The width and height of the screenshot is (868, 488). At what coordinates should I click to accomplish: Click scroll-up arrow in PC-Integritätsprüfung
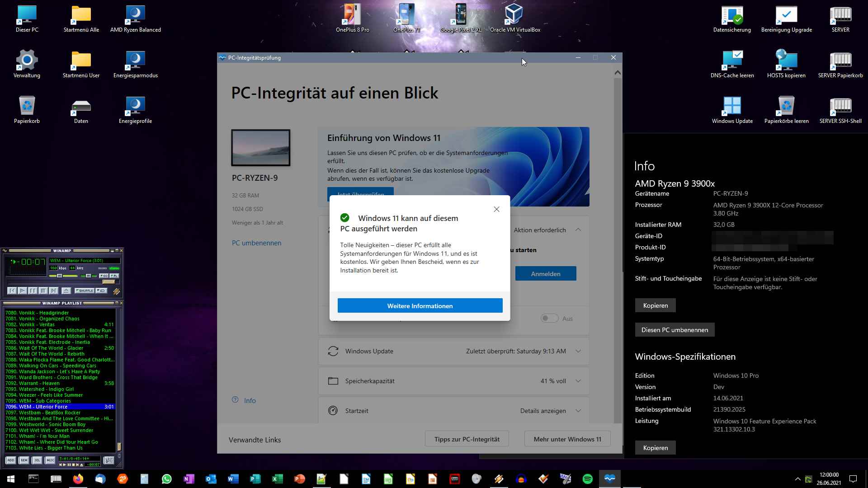coord(618,72)
